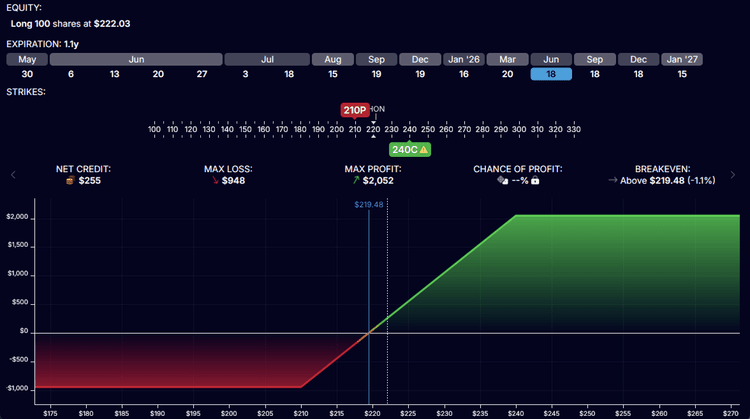Choose the May 30 expiration date
The image size is (750, 419).
click(27, 74)
